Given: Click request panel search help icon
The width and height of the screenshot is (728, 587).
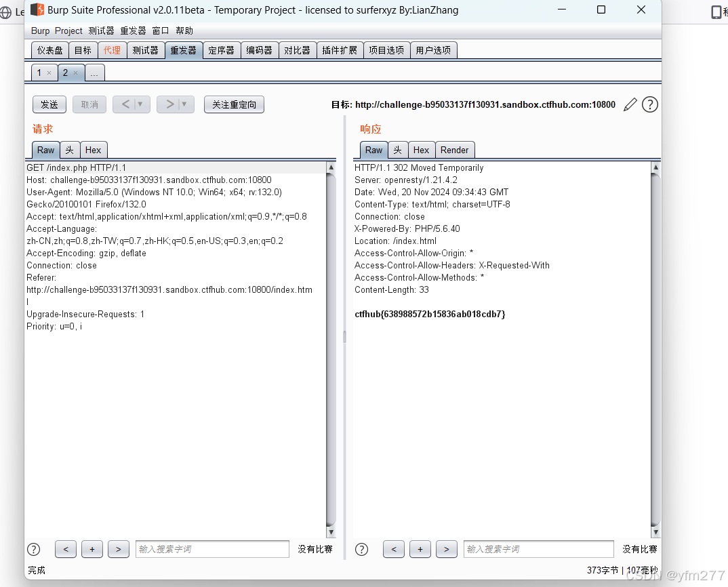Looking at the screenshot, I should tap(33, 550).
